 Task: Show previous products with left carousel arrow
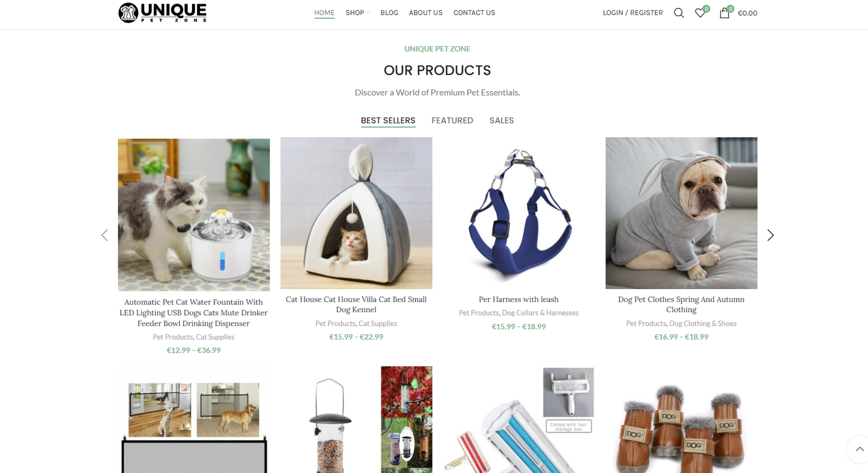click(x=105, y=235)
